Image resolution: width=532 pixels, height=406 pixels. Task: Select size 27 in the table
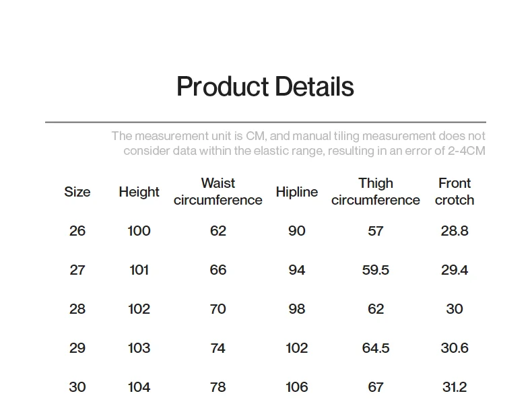77,270
